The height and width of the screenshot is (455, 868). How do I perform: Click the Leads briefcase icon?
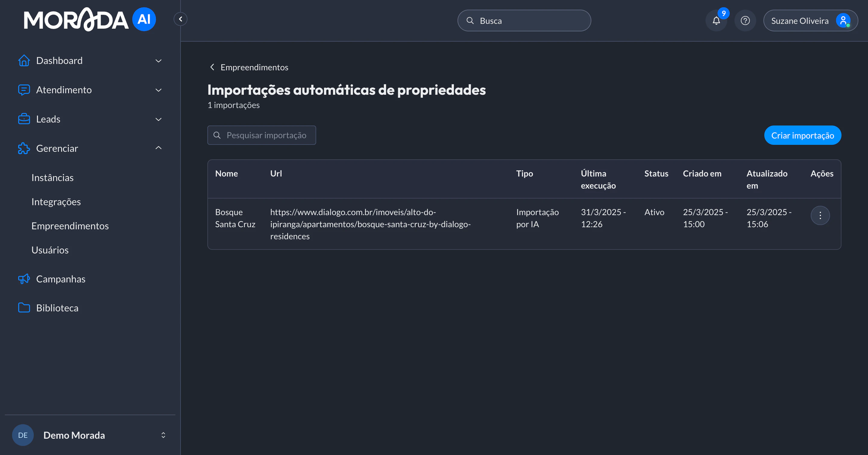coord(24,119)
